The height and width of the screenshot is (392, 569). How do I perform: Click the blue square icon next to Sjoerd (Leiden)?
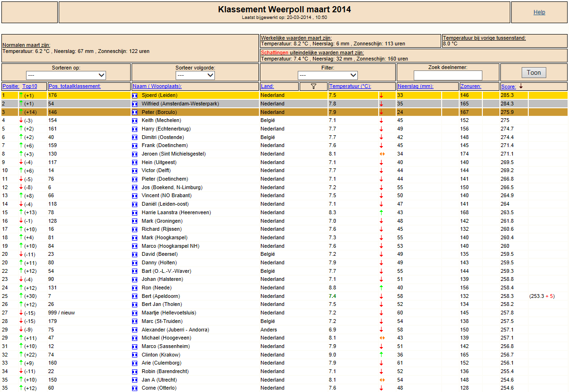click(x=135, y=96)
